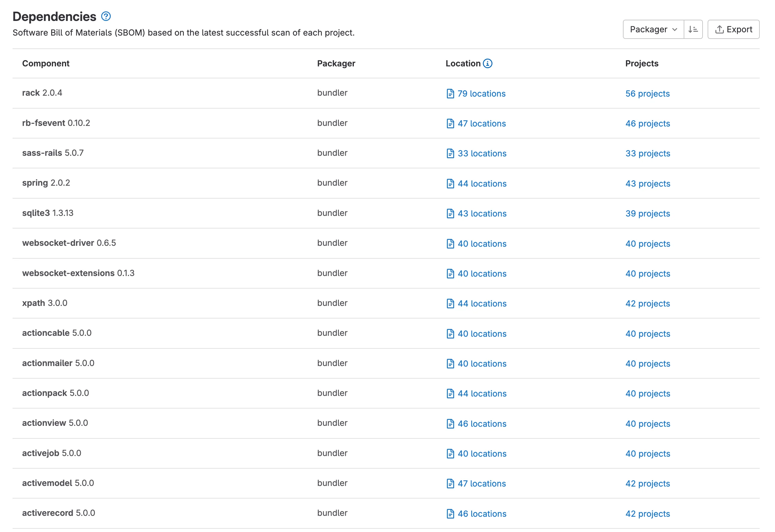View the 56 projects using rack
This screenshot has height=532, width=775.
point(647,94)
